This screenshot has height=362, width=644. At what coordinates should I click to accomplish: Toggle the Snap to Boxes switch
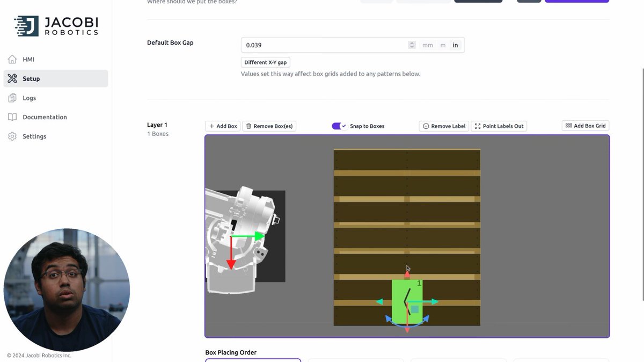(x=339, y=126)
